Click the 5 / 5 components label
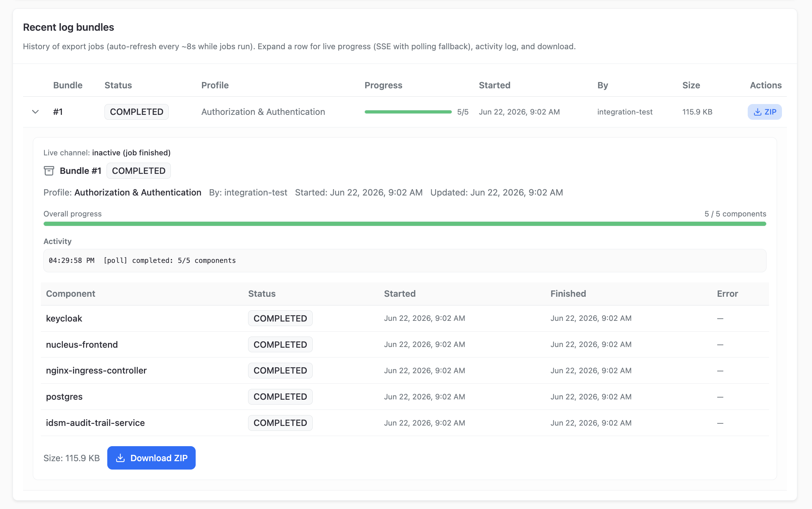 click(x=735, y=214)
